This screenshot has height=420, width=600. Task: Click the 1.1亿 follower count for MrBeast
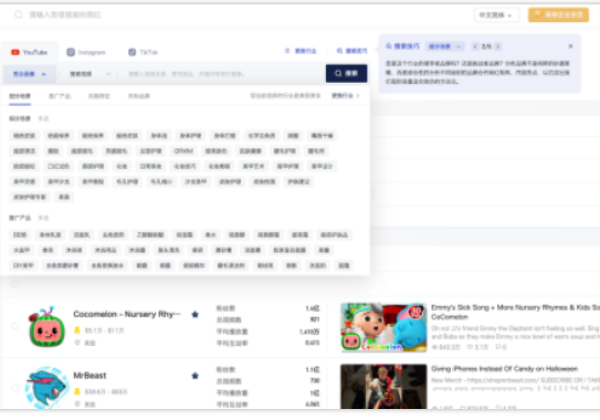[x=312, y=370]
